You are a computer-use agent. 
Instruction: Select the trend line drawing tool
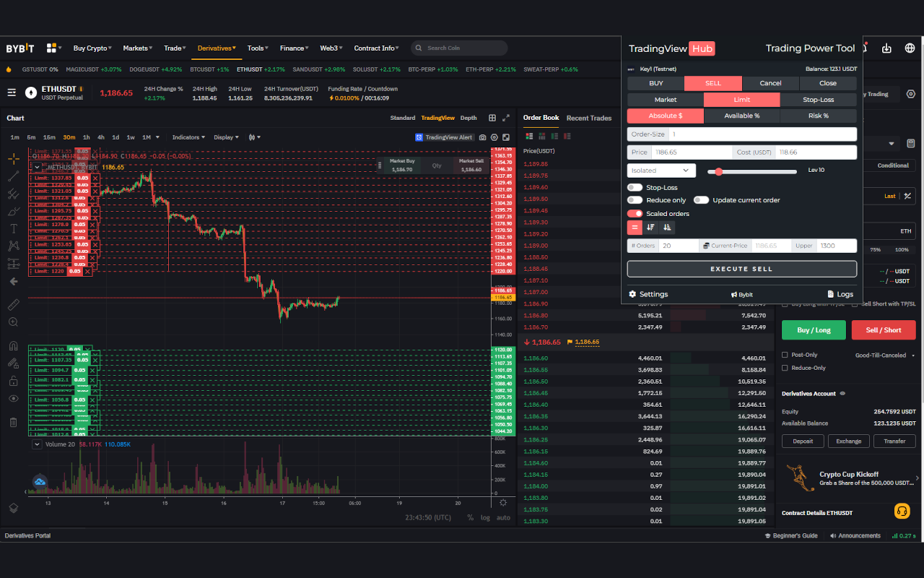click(13, 176)
